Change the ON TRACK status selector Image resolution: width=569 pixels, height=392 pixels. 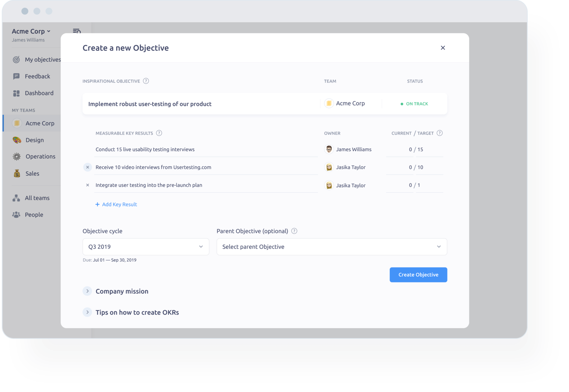click(x=414, y=104)
